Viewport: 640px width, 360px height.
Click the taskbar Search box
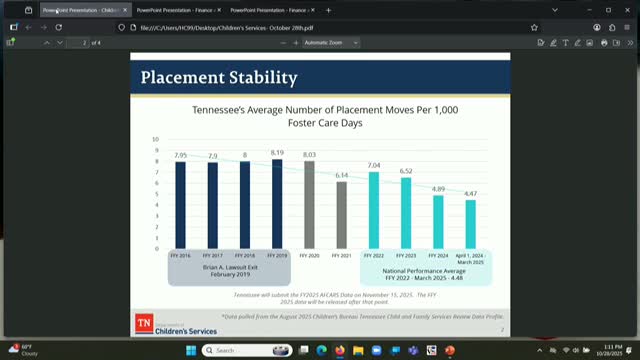pyautogui.click(x=247, y=350)
